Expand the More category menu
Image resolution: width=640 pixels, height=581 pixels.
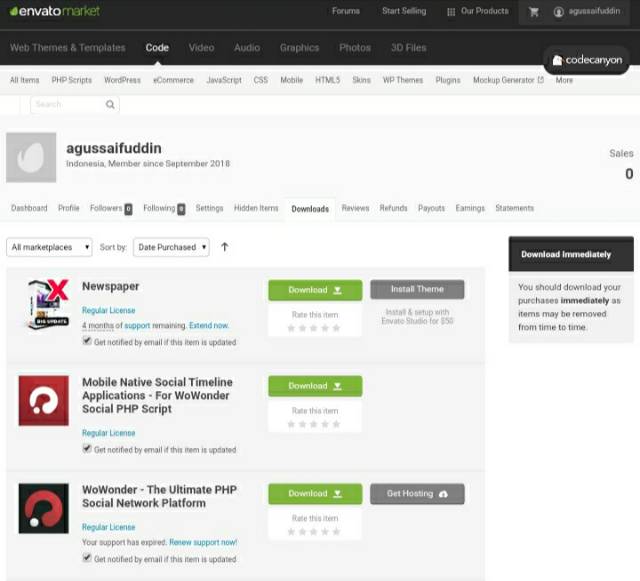(564, 80)
